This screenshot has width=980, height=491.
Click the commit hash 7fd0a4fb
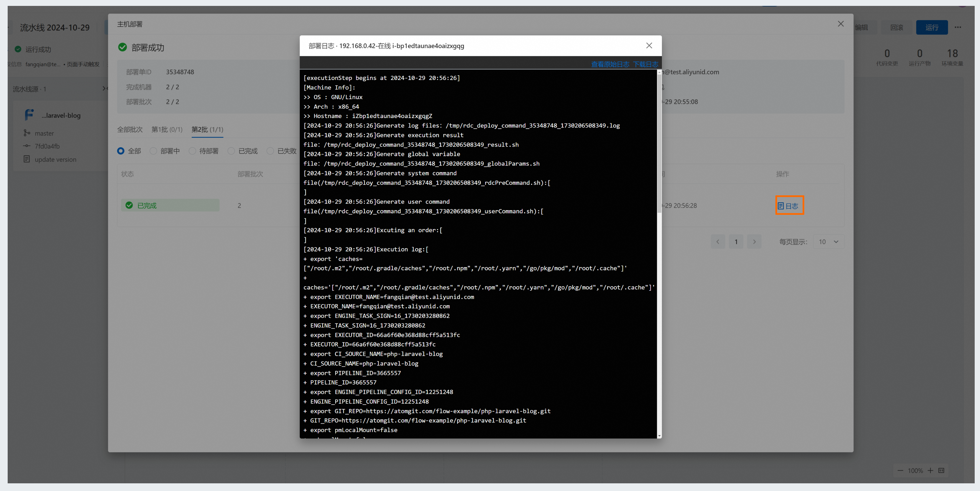[47, 146]
